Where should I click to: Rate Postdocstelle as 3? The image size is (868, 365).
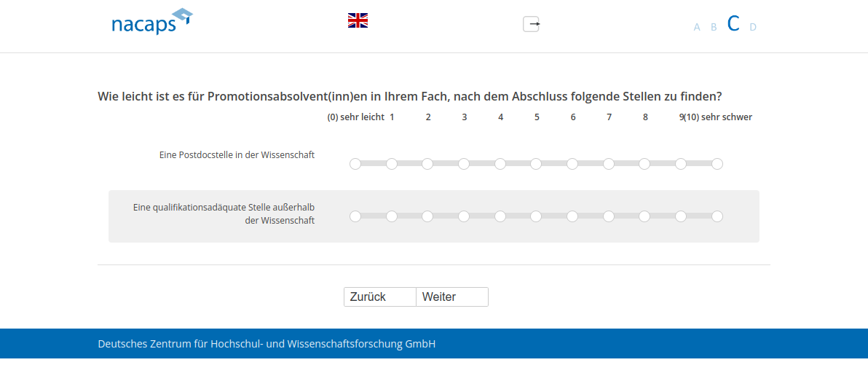(x=464, y=164)
